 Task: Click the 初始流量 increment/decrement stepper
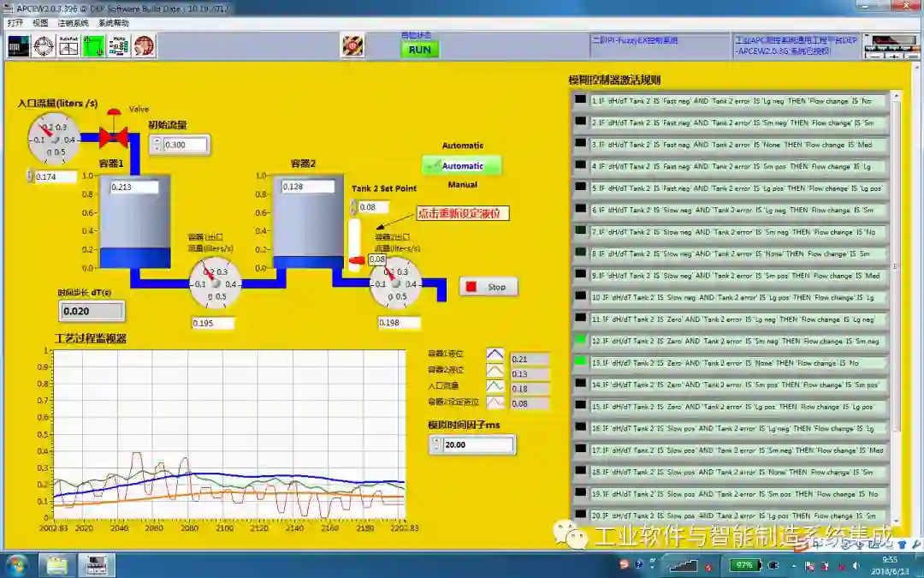[156, 145]
